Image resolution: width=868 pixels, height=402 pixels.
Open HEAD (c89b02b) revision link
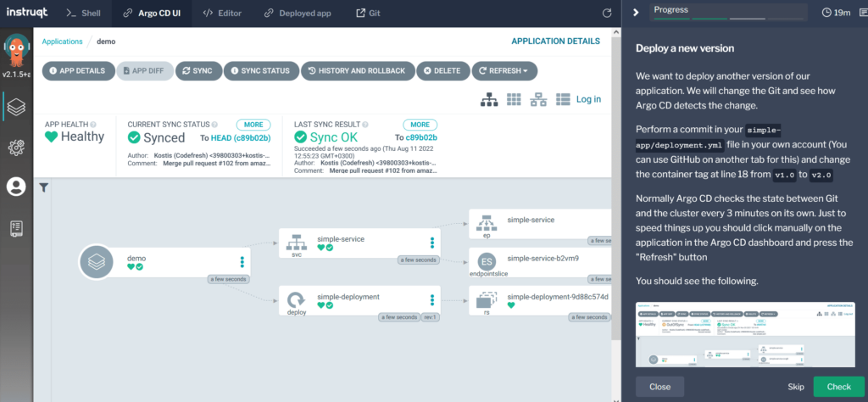pos(241,138)
